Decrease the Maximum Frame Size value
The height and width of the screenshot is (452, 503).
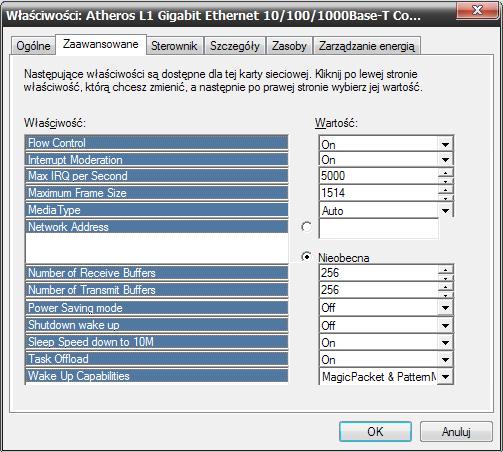coord(446,197)
